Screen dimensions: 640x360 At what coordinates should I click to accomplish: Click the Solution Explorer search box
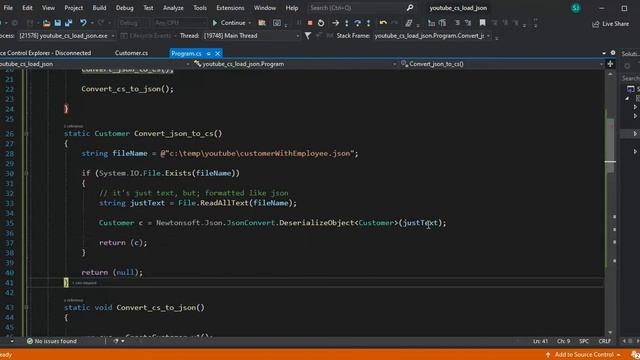[631, 78]
